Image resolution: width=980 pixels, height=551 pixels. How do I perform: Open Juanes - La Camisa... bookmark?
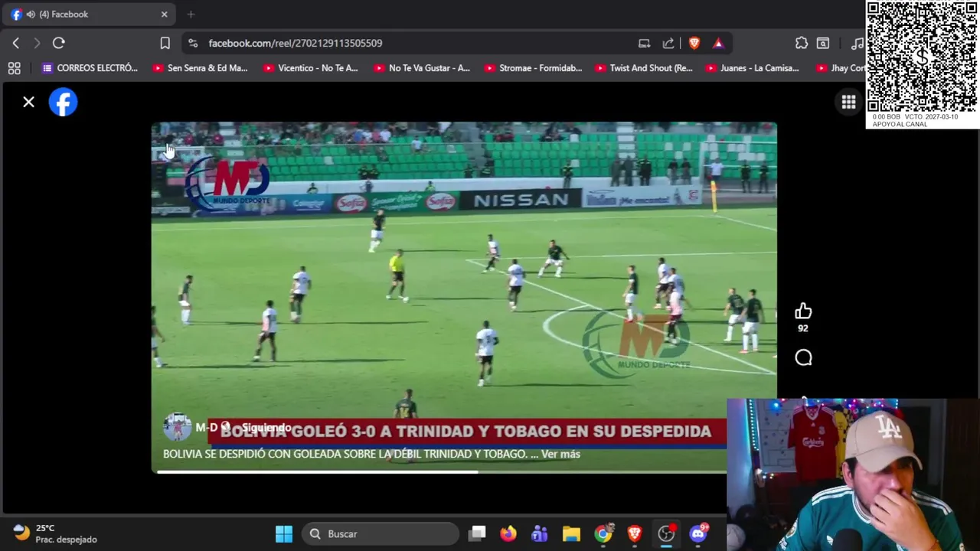(x=753, y=68)
